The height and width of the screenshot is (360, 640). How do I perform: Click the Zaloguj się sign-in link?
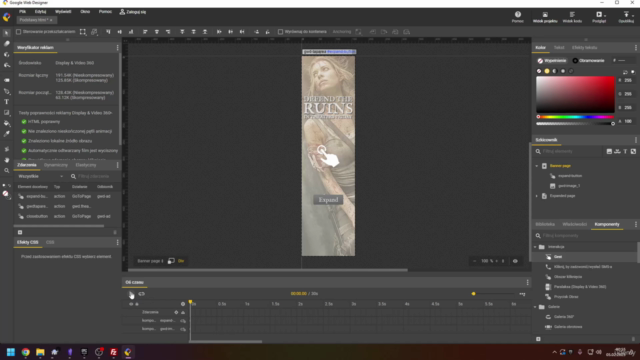133,12
